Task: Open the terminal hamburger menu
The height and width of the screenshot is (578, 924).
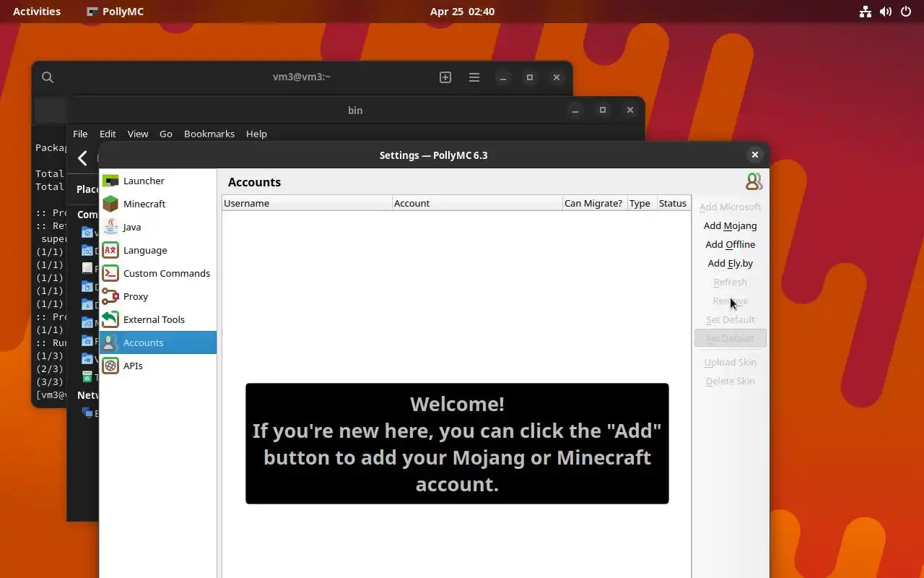Action: tap(474, 77)
